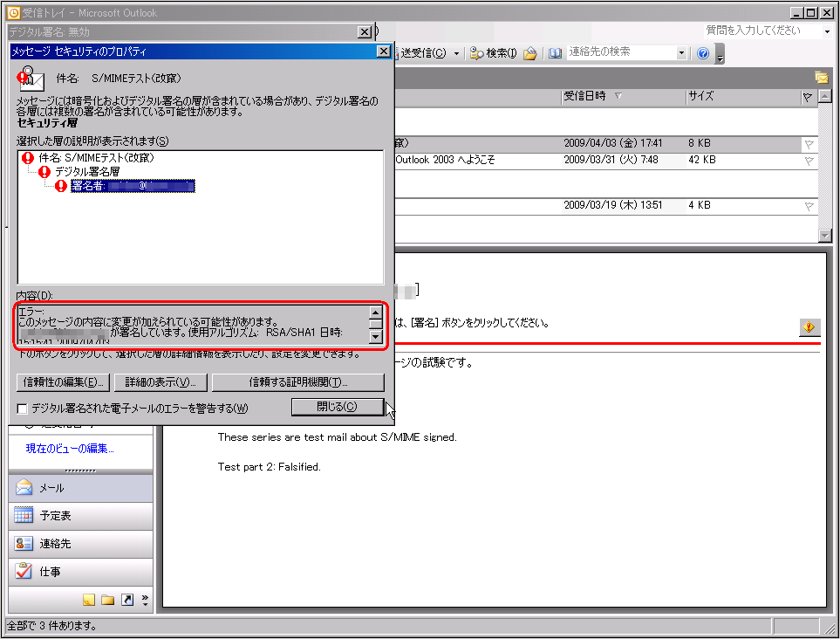Select the 署名者 tree entry
This screenshot has width=840, height=639.
tap(133, 186)
